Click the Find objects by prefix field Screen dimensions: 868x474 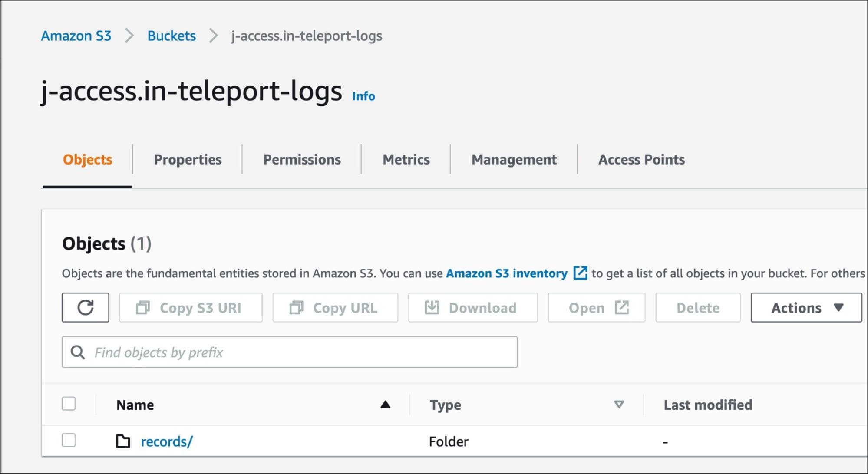pyautogui.click(x=290, y=352)
